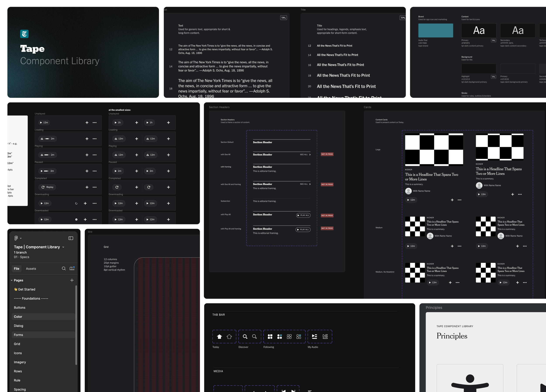Click the Audio Teal brand color swatch
546x392 pixels.
pyautogui.click(x=435, y=31)
